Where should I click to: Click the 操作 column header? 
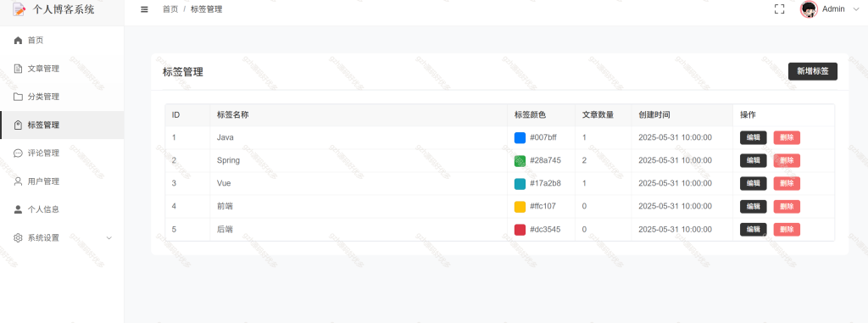click(784, 115)
